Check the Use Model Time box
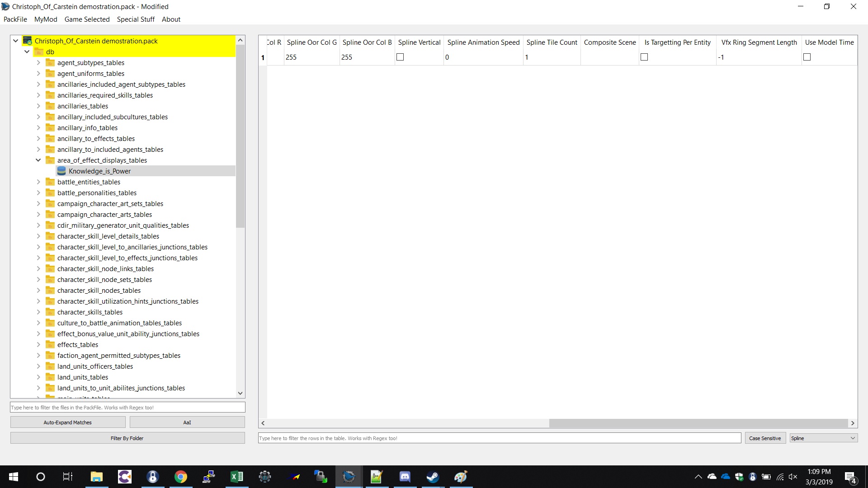Image resolution: width=868 pixels, height=488 pixels. (807, 57)
